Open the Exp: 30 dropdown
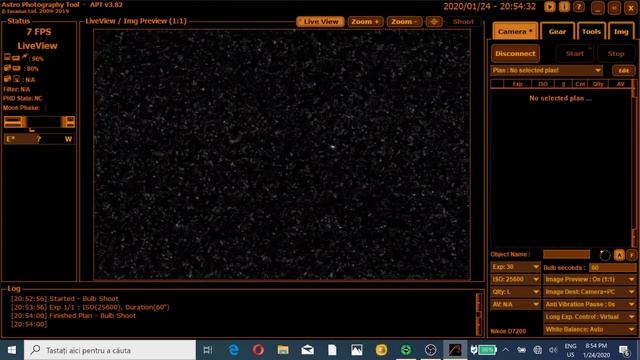640x360 pixels. (x=515, y=267)
